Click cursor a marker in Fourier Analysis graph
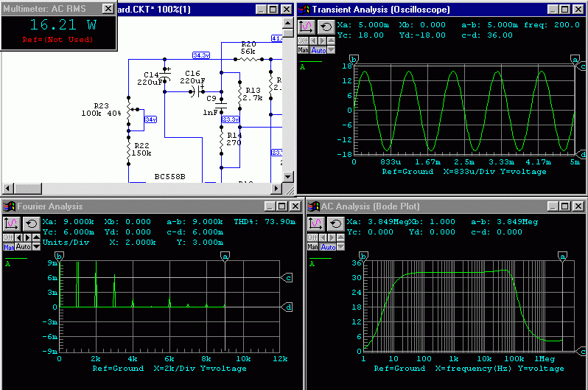This screenshot has height=390, width=588. click(225, 257)
